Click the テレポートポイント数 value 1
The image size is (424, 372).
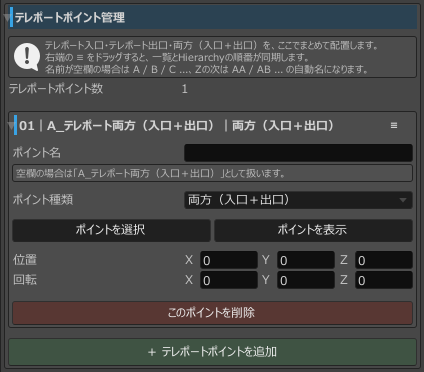point(185,89)
